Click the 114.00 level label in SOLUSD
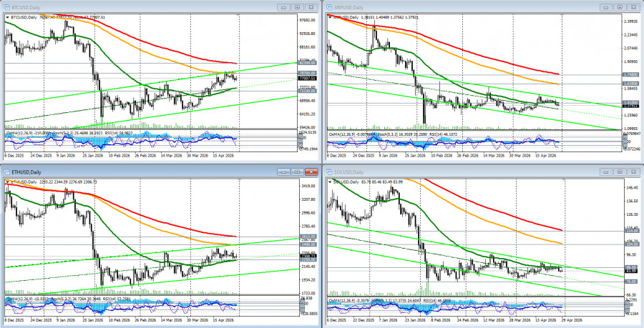644x328 pixels. (632, 232)
